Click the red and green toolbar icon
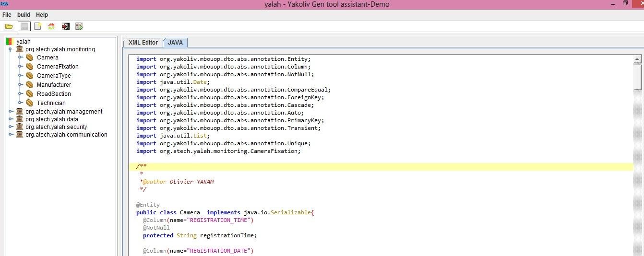 (x=51, y=26)
